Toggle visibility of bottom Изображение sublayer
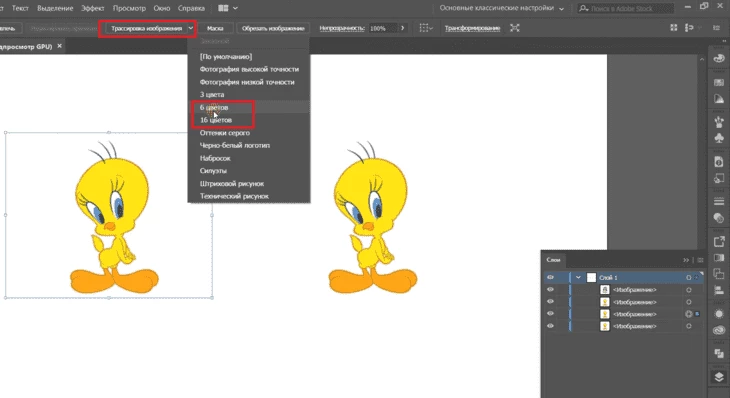Viewport: 730px width, 398px height. tap(550, 326)
